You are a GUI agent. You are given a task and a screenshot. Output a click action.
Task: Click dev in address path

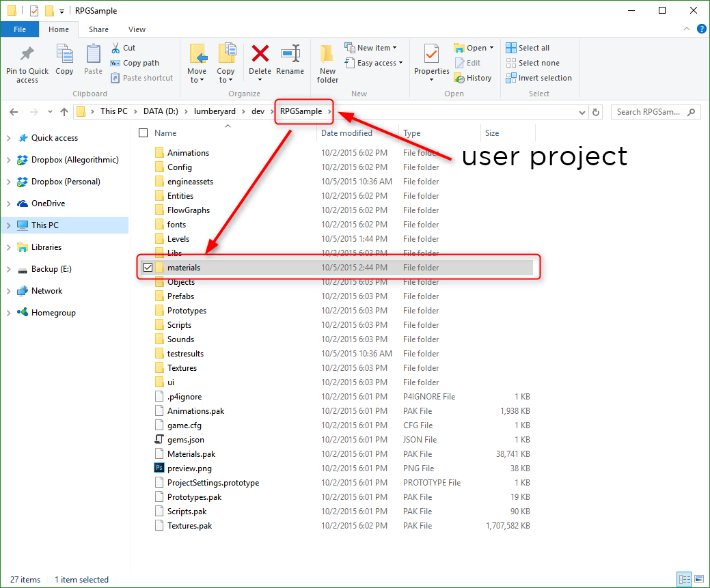point(258,111)
